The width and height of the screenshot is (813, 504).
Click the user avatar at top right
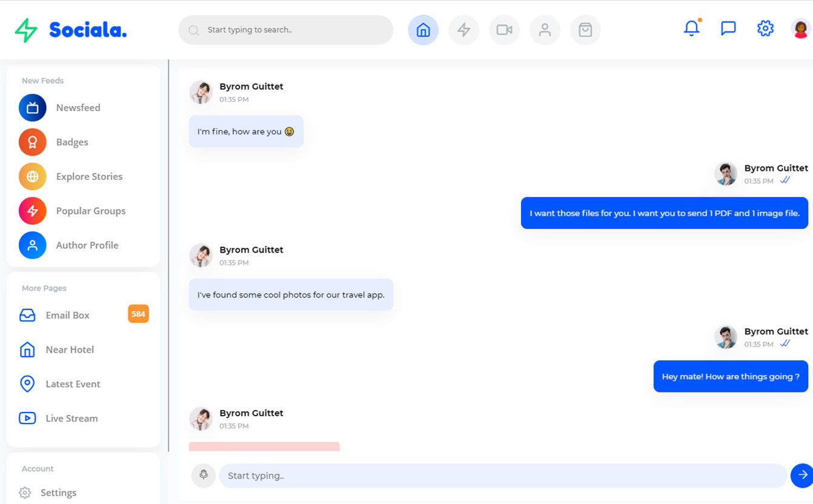coord(800,28)
